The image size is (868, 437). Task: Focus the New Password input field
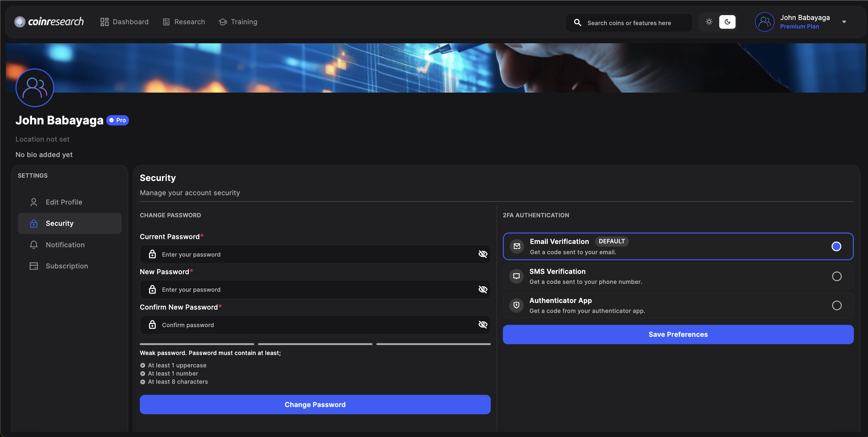click(315, 289)
